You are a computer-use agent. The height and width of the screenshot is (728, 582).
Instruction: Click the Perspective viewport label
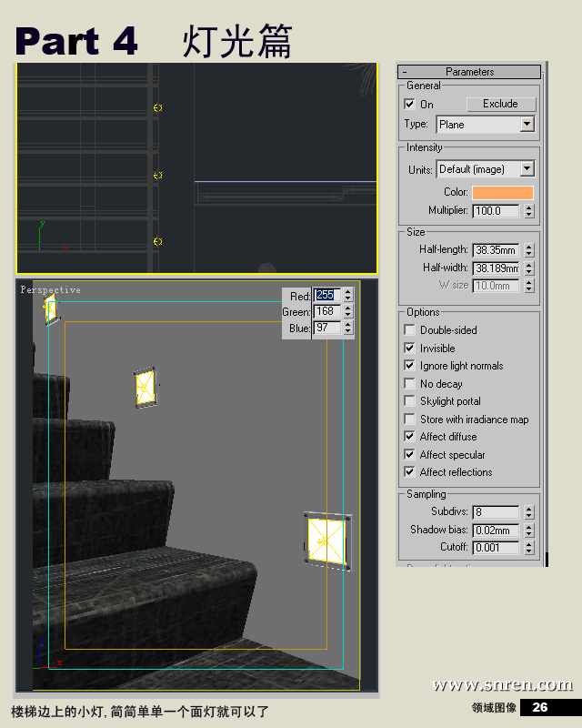click(50, 290)
